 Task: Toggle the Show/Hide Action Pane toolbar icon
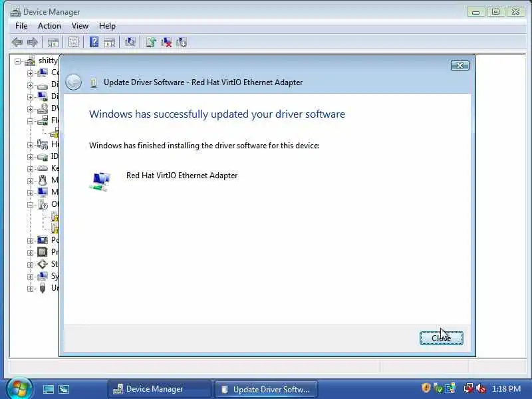click(109, 43)
